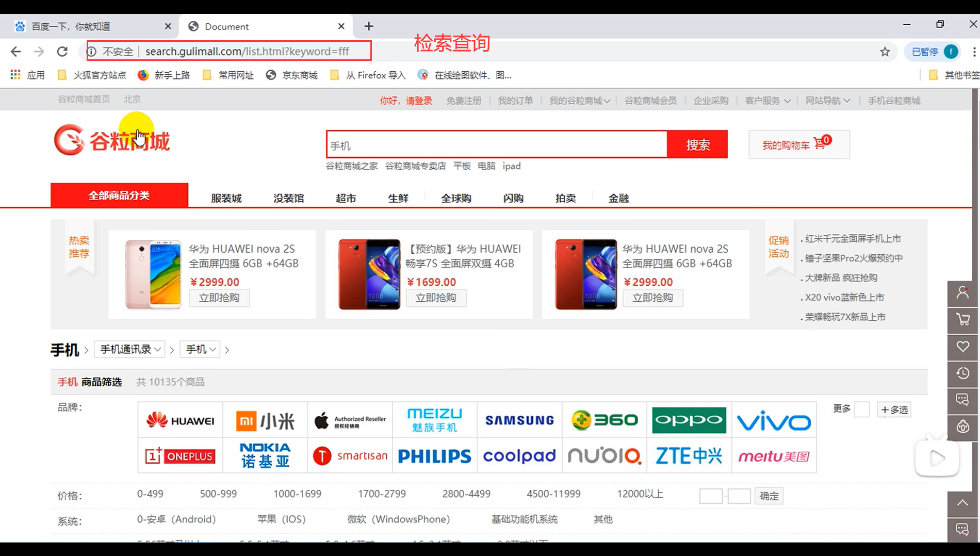Open the apps grid bookmark icon
980x556 pixels.
[x=15, y=75]
